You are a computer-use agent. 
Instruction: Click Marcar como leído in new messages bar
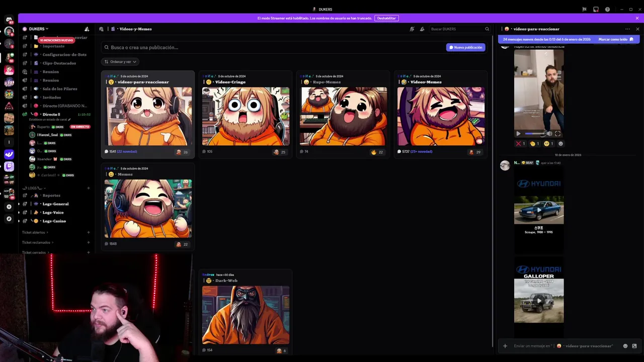tap(616, 39)
